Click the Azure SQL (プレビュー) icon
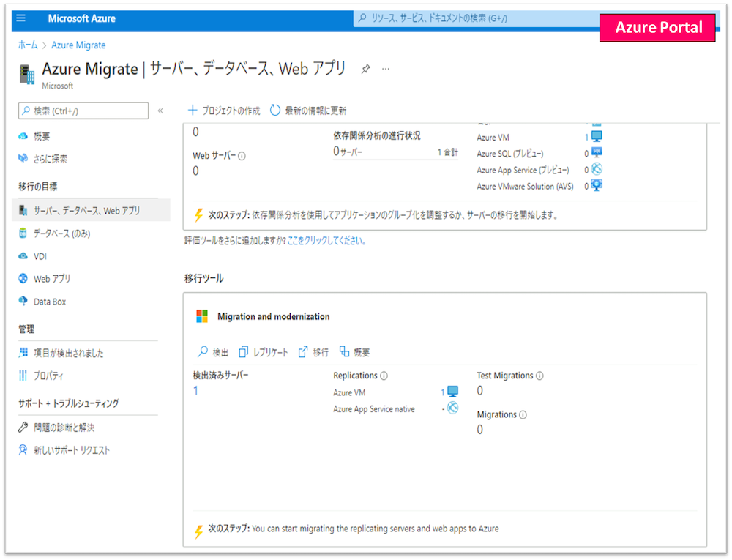Image resolution: width=732 pixels, height=560 pixels. coord(597,152)
